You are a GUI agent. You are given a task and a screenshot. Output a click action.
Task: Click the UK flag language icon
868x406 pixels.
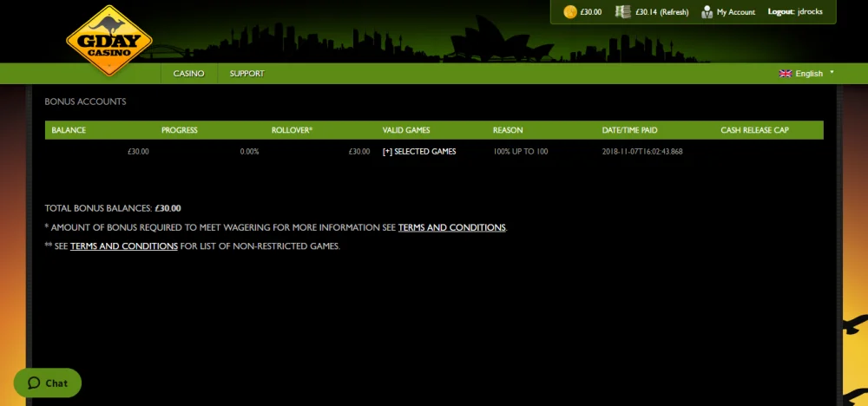(x=785, y=74)
